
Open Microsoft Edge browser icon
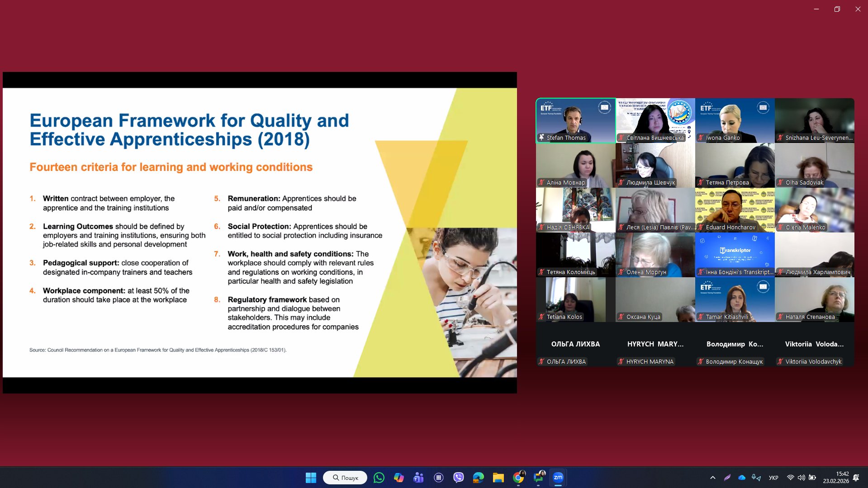pyautogui.click(x=478, y=478)
